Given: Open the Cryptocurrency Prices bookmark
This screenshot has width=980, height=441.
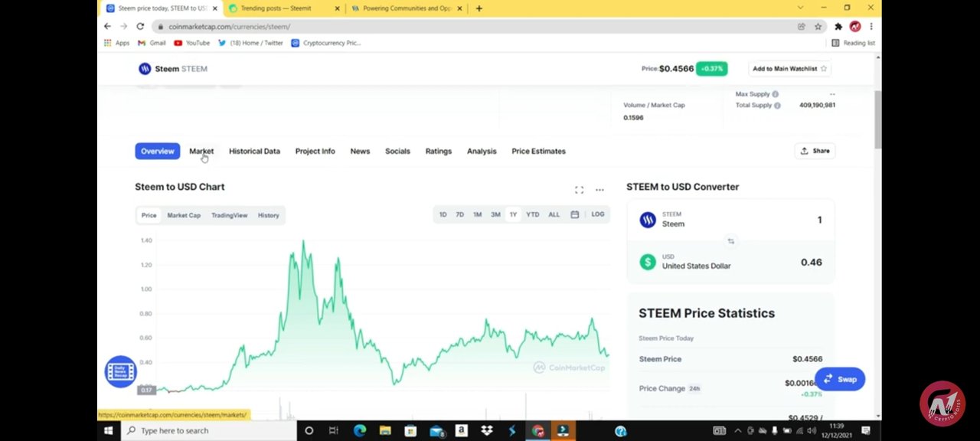Looking at the screenshot, I should coord(326,43).
